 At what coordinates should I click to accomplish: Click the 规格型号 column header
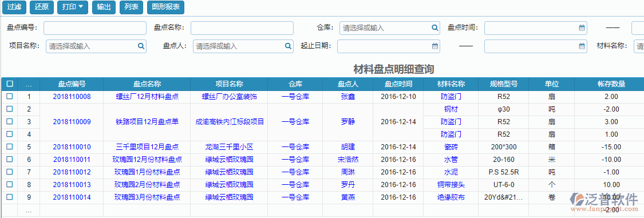click(504, 84)
